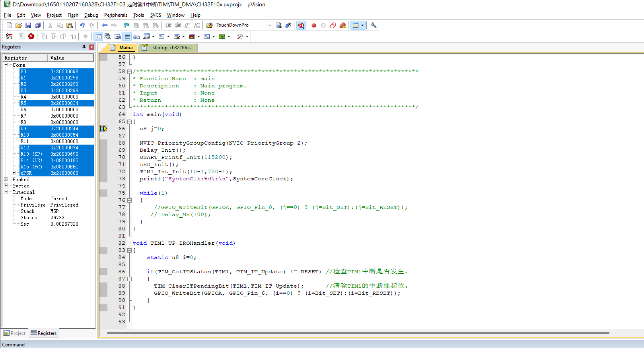Screen dimensions: 644x348
Task: Insert a bookmark with the flag icon
Action: click(x=127, y=25)
